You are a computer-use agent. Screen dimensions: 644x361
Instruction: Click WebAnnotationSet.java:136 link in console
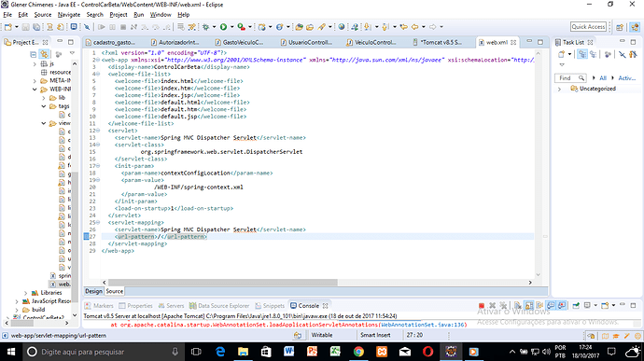[x=423, y=325]
